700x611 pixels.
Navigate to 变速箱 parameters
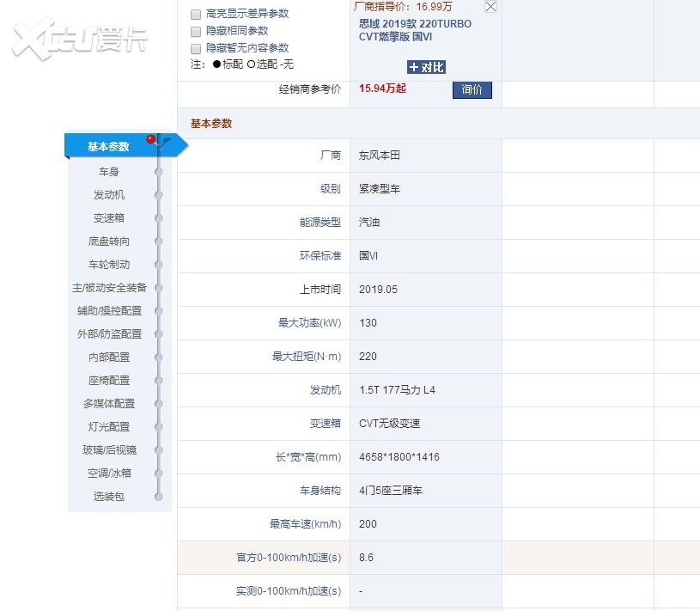(109, 218)
